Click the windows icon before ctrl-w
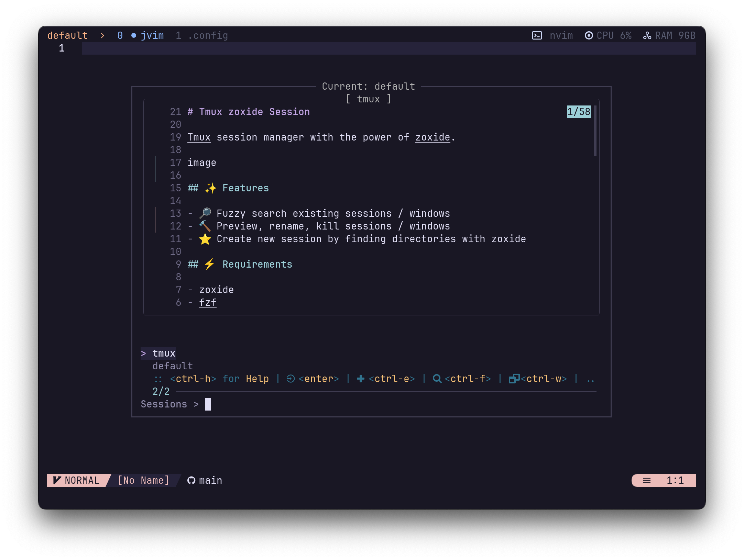This screenshot has height=560, width=744. pos(514,379)
